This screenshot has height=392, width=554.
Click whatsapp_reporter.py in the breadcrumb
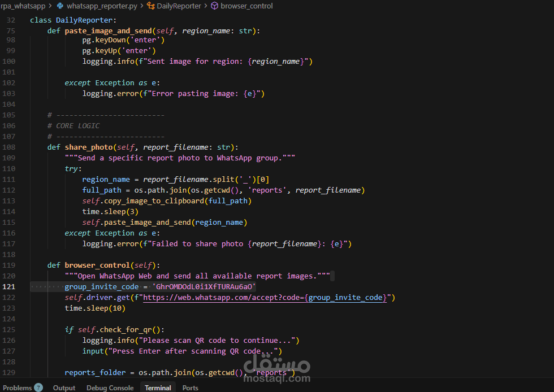102,6
